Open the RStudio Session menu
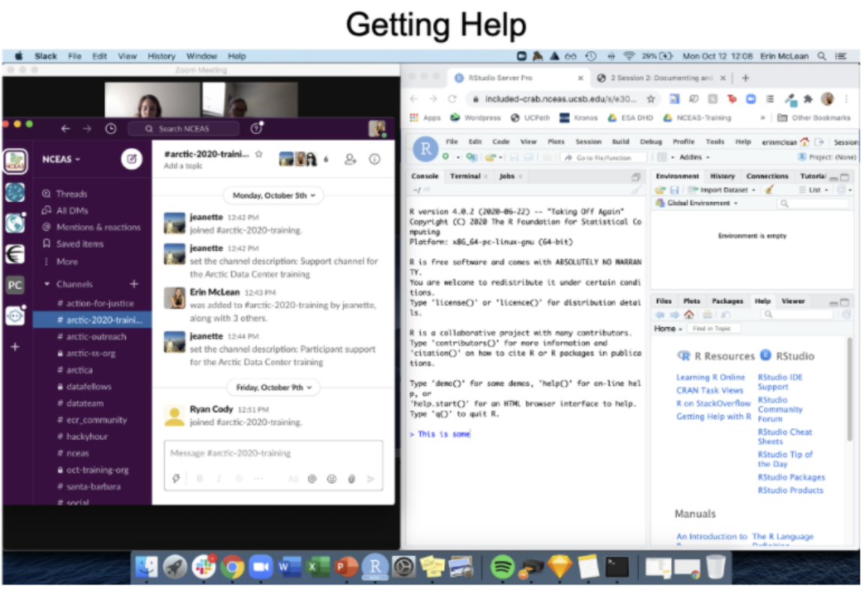868x589 pixels. point(588,141)
